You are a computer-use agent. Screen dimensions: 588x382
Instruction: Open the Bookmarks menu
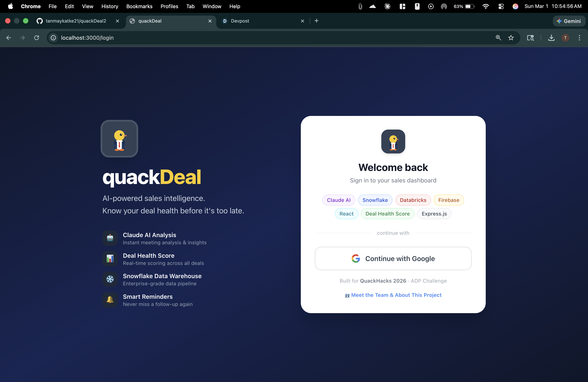[x=139, y=6]
